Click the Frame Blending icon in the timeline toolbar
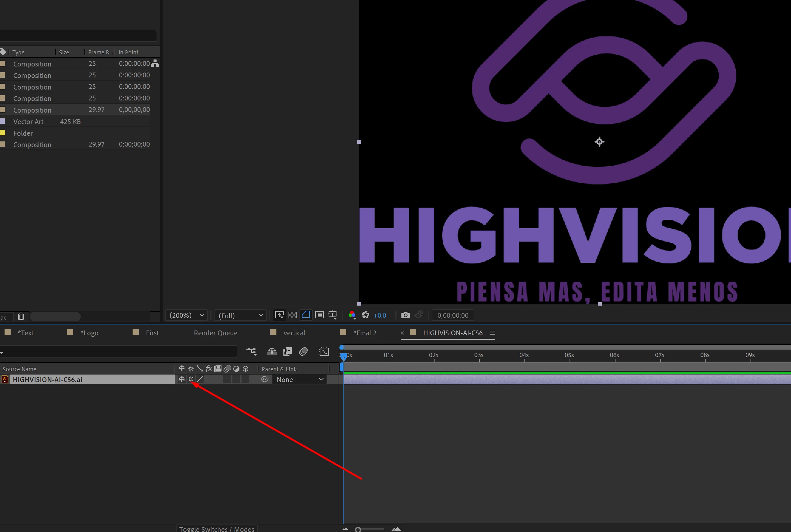Viewport: 791px width, 532px height. coord(287,351)
